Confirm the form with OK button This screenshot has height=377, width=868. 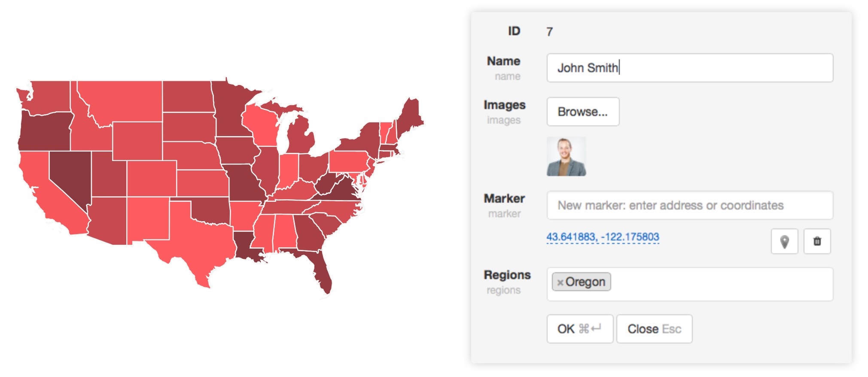[580, 329]
